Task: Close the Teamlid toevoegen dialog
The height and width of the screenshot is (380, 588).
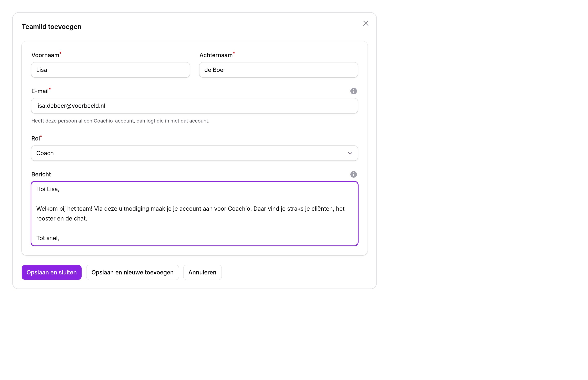Action: (x=366, y=23)
